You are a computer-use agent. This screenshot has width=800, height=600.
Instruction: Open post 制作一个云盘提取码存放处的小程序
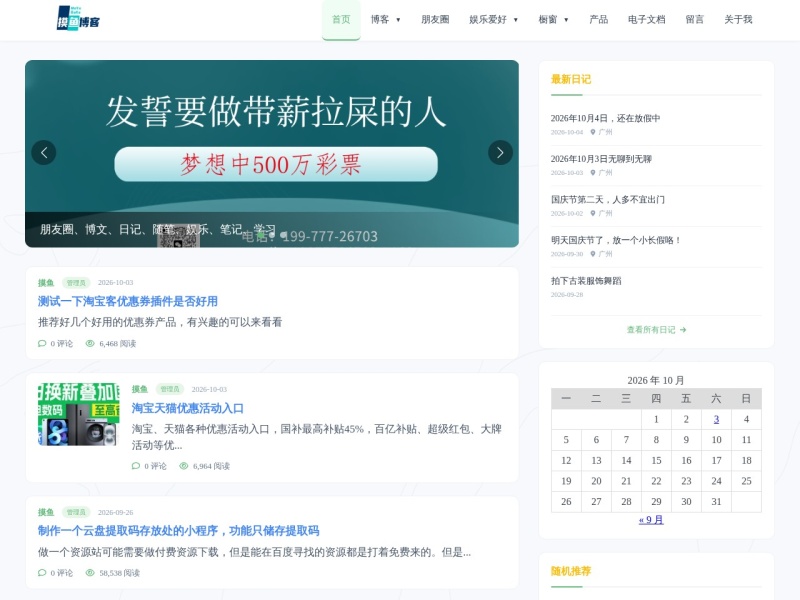tap(179, 531)
